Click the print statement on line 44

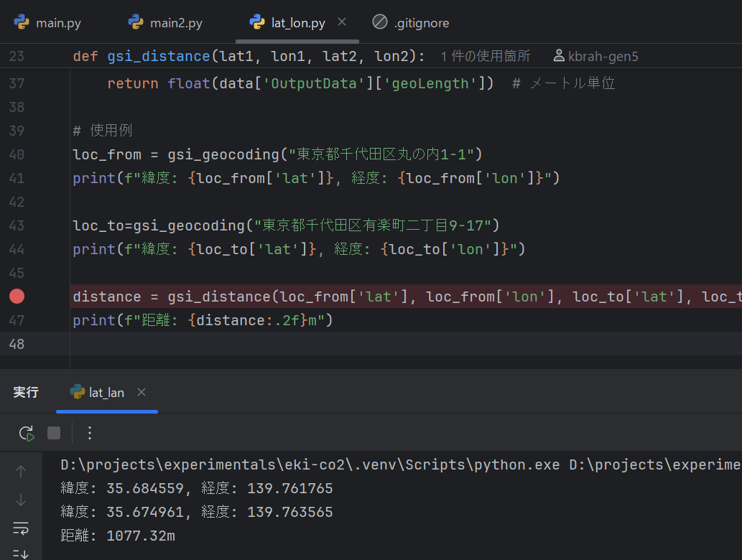[299, 249]
